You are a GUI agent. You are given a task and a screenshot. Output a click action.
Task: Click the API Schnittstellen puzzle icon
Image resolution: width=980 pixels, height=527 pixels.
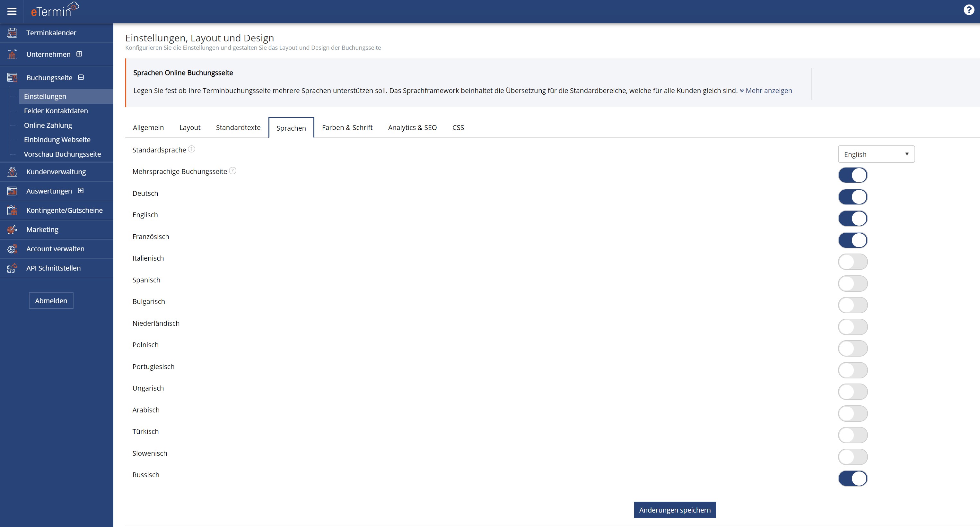12,268
